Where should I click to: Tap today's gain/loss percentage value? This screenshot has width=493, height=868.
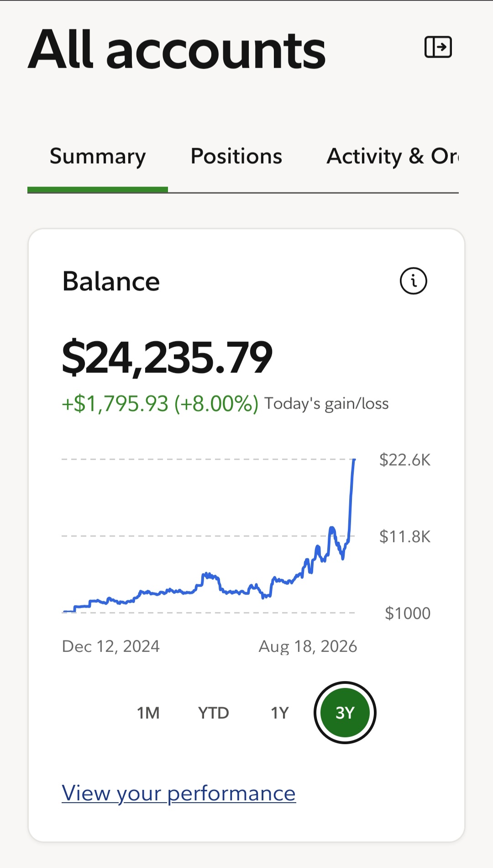click(x=216, y=404)
